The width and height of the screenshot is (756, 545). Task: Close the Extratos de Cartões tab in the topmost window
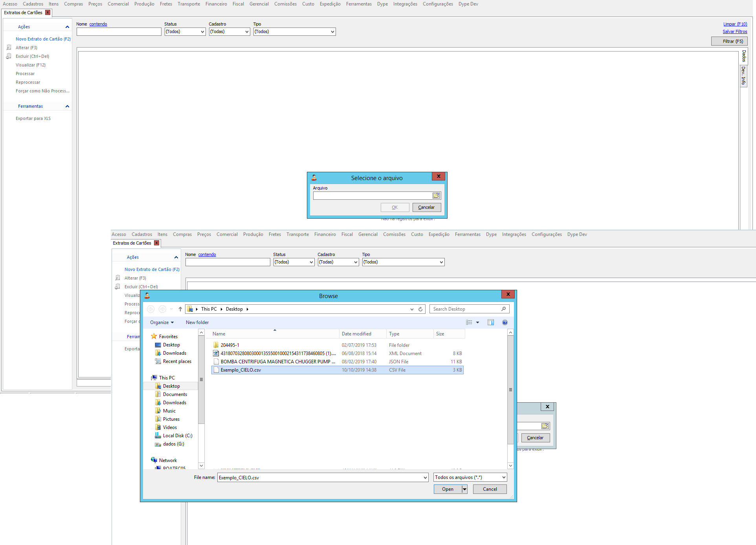point(48,13)
